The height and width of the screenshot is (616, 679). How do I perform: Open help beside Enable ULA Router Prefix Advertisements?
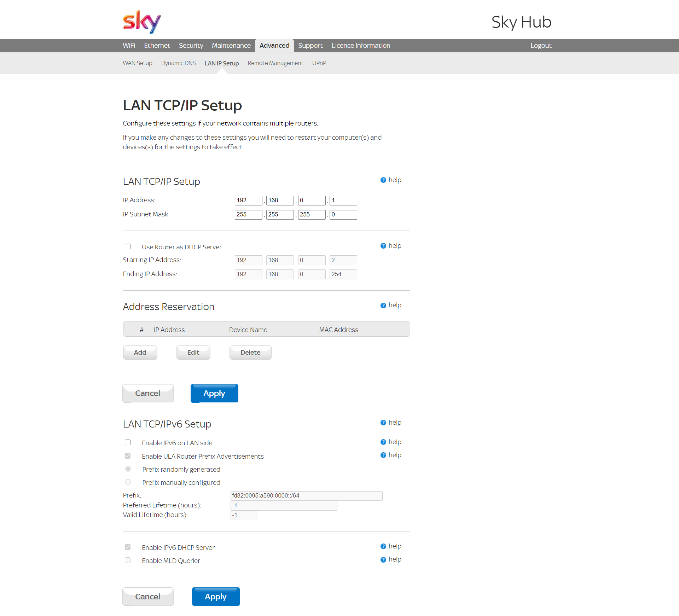[390, 455]
